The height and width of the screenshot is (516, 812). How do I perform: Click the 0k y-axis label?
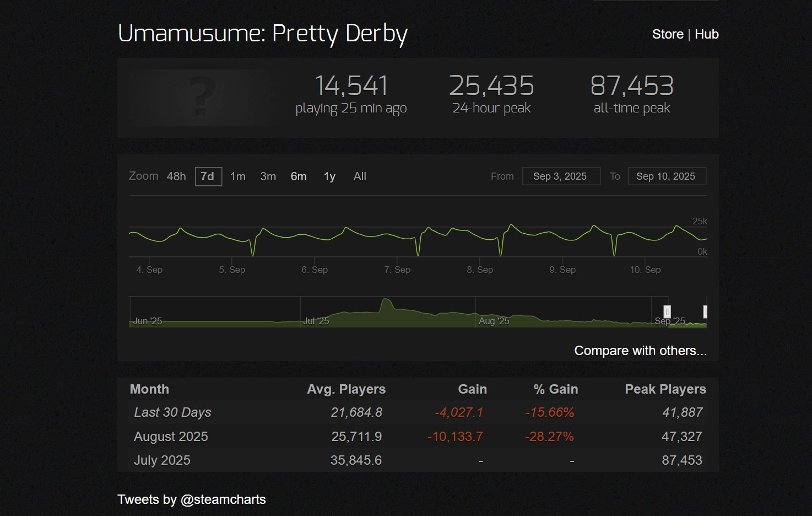point(702,251)
